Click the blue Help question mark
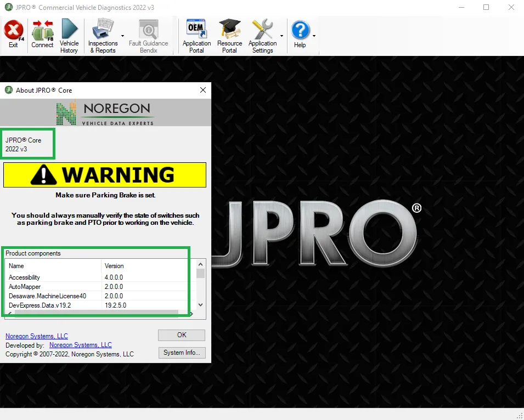Screen dimensions: 524x420 [300, 30]
